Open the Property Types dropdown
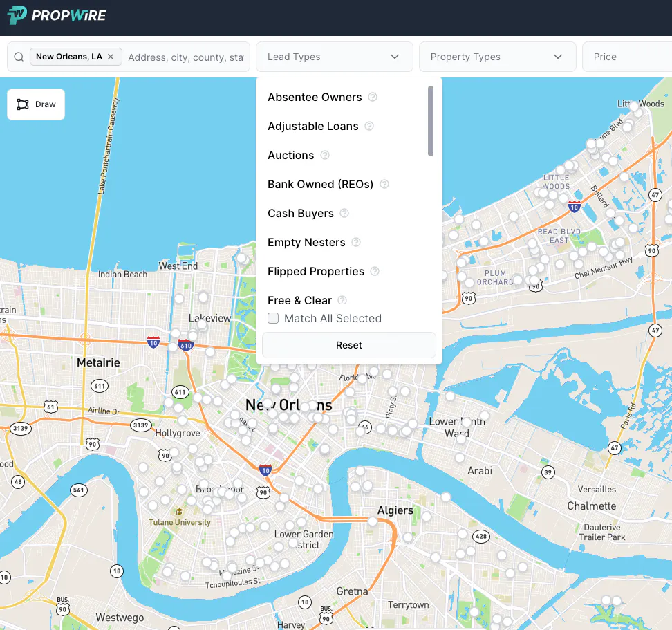672x630 pixels. [498, 57]
